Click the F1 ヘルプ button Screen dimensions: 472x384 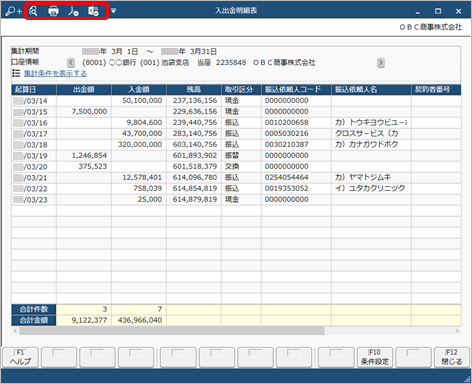[x=20, y=357]
